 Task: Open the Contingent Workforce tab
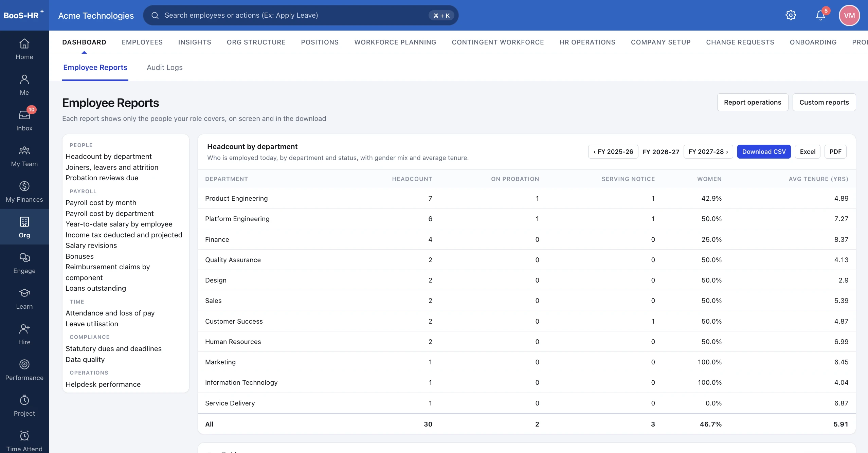click(498, 42)
